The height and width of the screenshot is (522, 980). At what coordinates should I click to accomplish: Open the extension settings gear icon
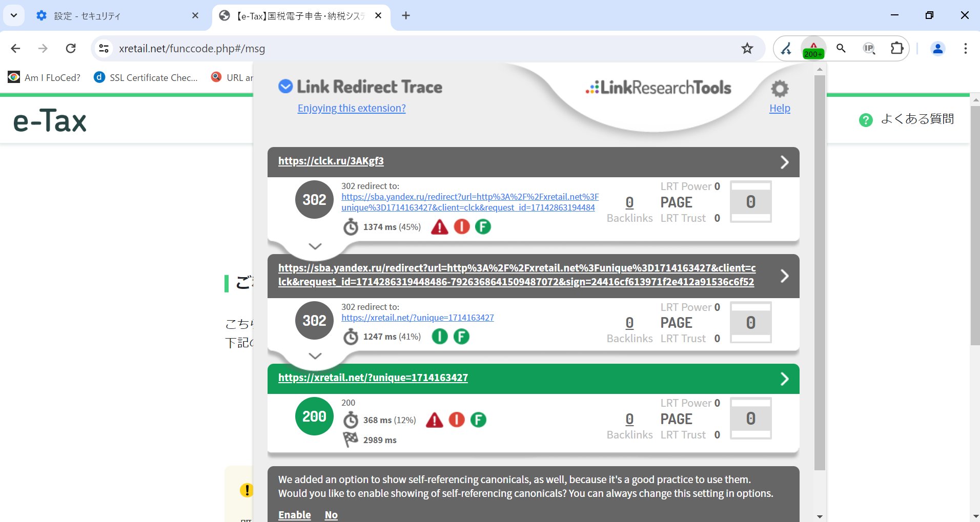pyautogui.click(x=780, y=89)
